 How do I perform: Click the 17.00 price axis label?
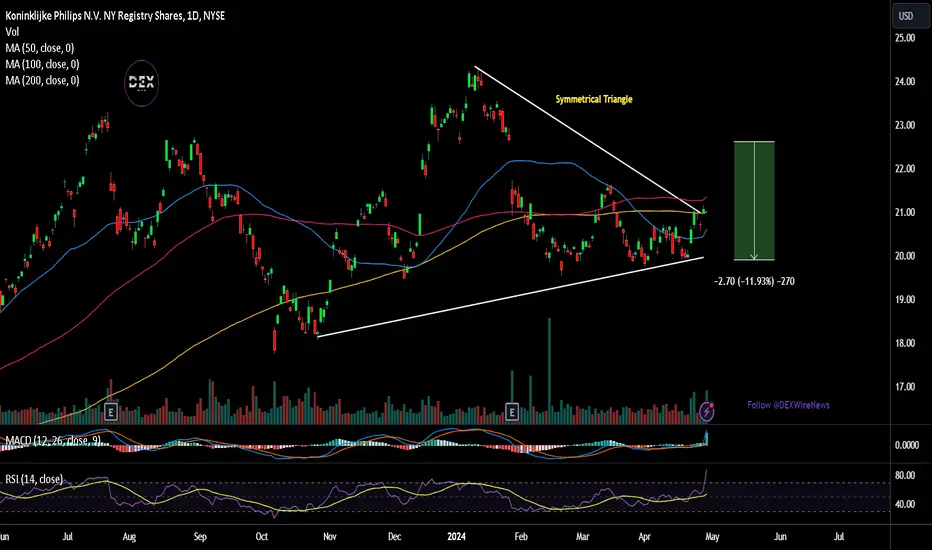(x=905, y=386)
